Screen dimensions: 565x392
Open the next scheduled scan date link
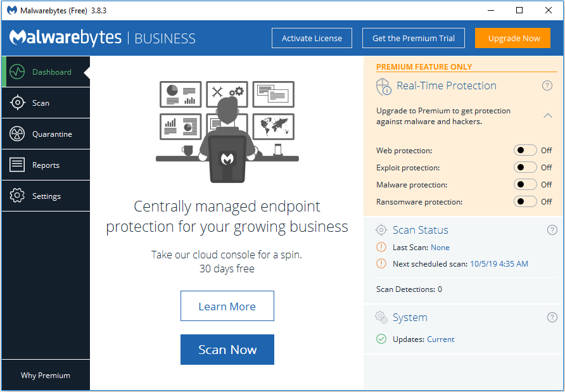coord(499,263)
